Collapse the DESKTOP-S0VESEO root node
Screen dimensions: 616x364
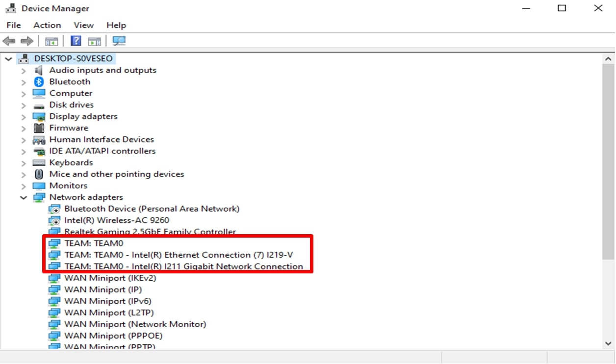click(8, 59)
